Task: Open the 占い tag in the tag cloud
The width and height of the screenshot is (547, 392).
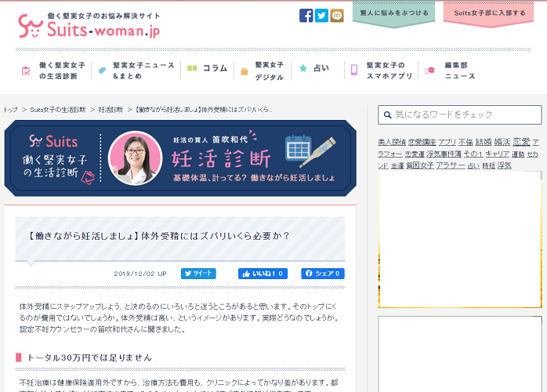Action: click(x=473, y=165)
